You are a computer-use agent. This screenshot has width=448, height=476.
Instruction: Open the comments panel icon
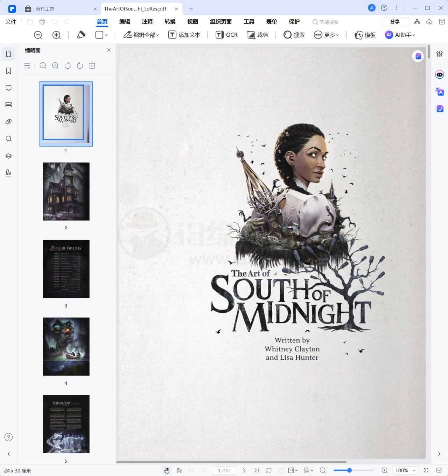click(9, 88)
